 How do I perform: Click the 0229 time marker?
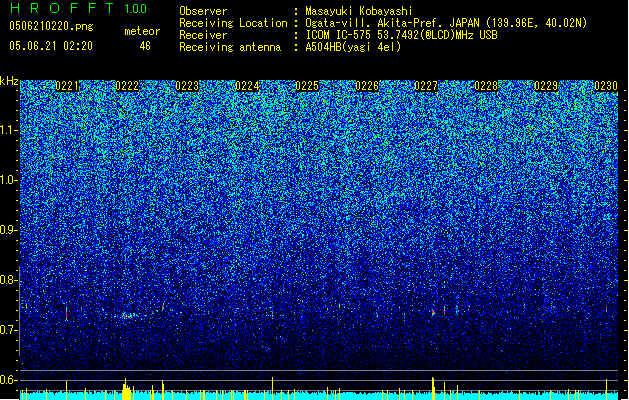click(546, 86)
